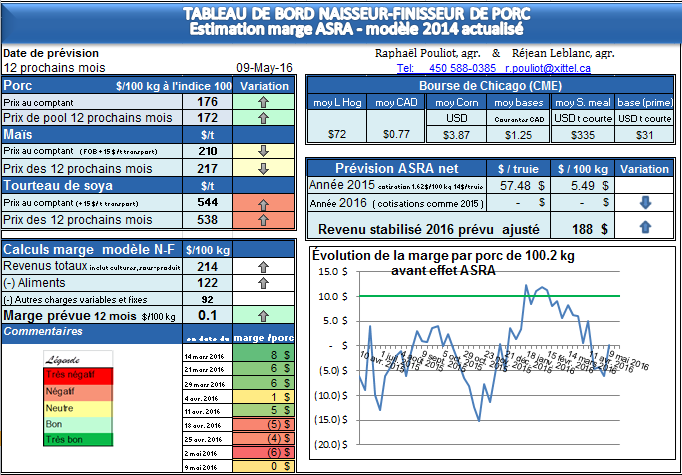Click the up arrow beside Porc prix au comptant 176

[264, 102]
